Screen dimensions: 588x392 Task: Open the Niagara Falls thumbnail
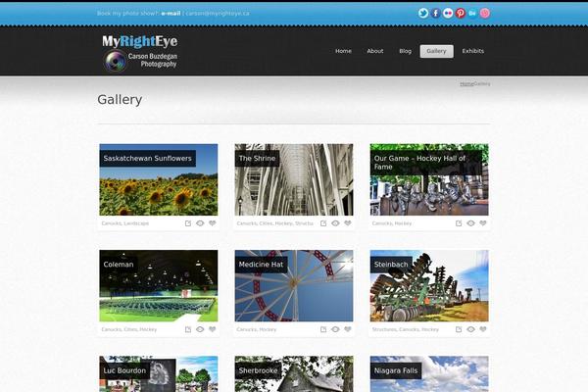(429, 374)
